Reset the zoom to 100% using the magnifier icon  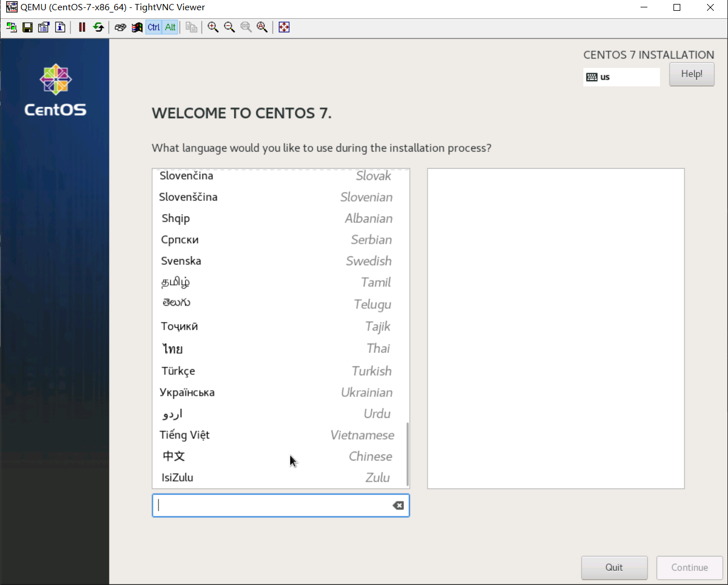click(x=246, y=27)
